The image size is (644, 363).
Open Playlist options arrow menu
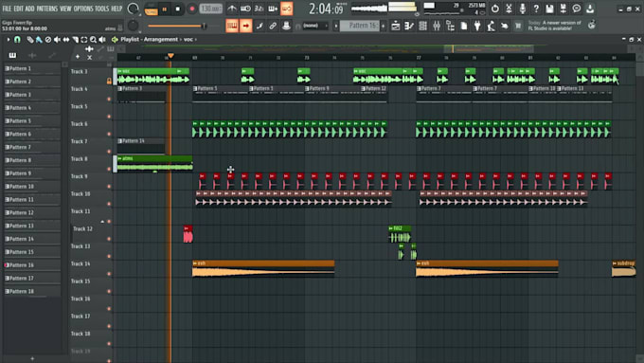pos(8,40)
